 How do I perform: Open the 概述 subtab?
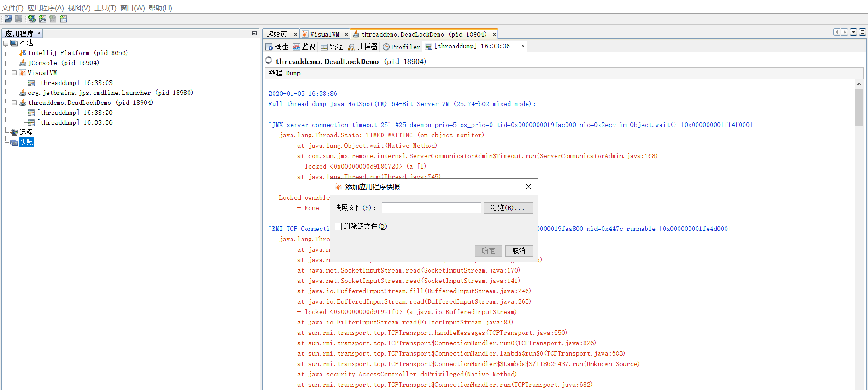(277, 47)
